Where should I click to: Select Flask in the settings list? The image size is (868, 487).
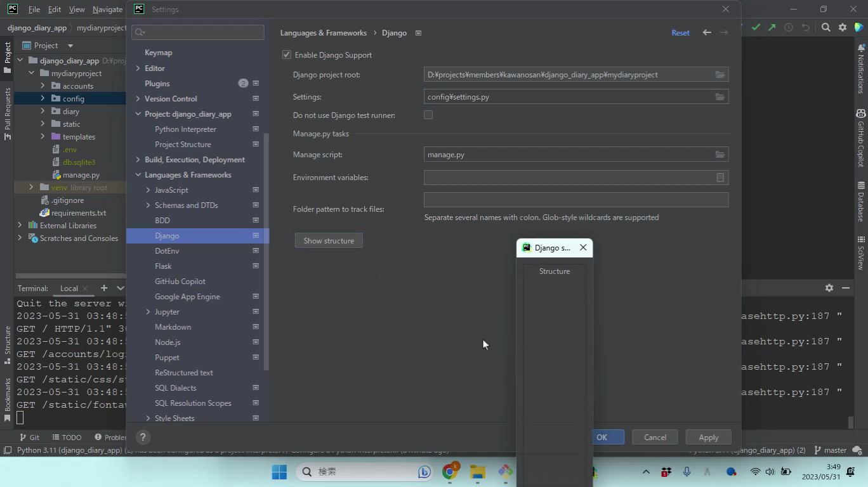[163, 266]
